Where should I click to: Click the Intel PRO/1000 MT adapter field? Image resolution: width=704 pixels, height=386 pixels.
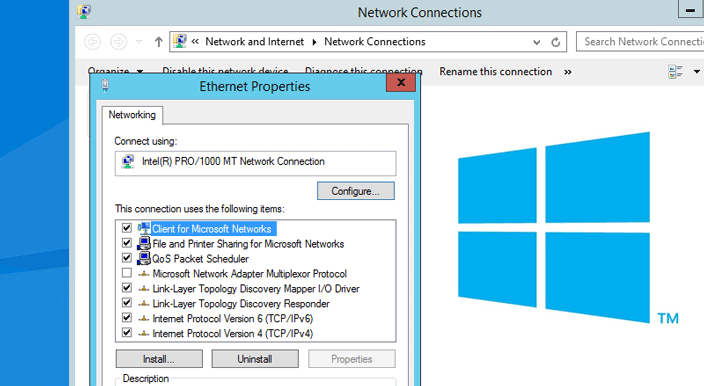click(255, 163)
